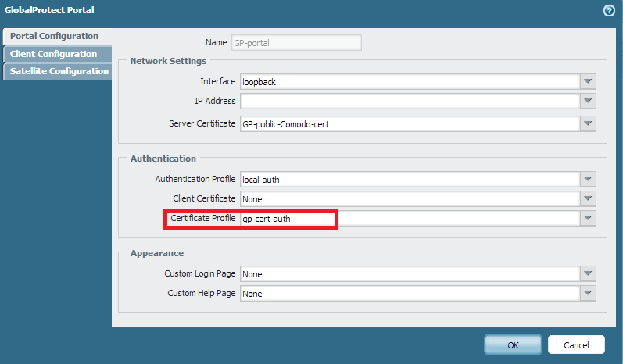Click the Custom Help Page label

coord(202,293)
